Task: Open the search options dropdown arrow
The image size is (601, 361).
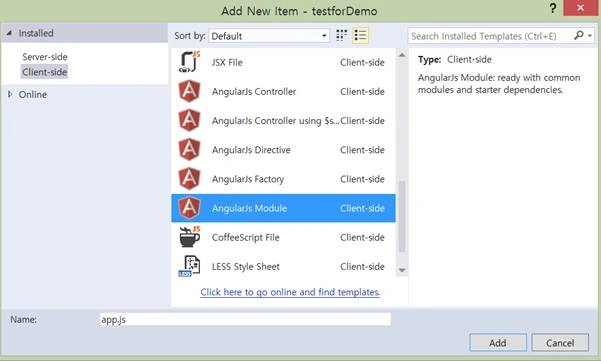Action: click(590, 36)
